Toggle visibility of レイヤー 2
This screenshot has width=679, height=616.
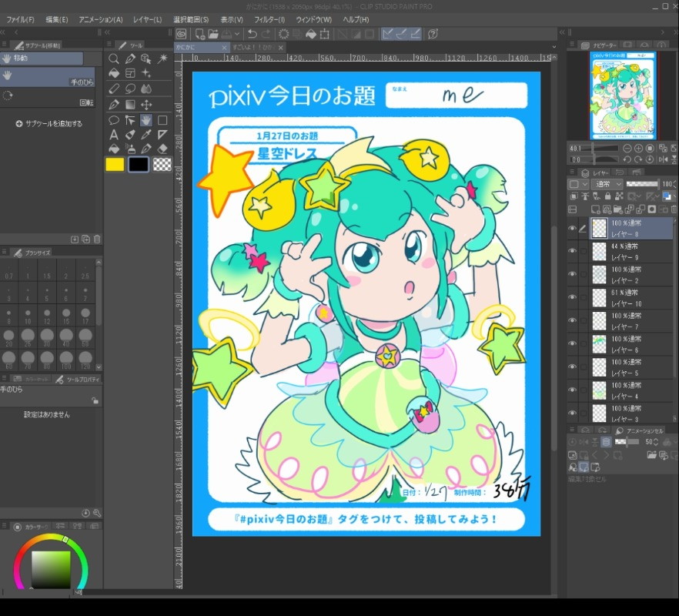(572, 274)
